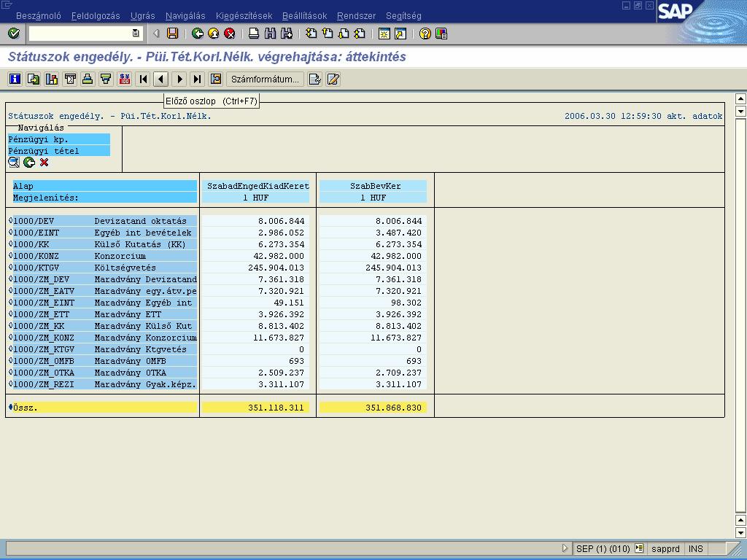Click the status bar system info icon

coord(639,548)
